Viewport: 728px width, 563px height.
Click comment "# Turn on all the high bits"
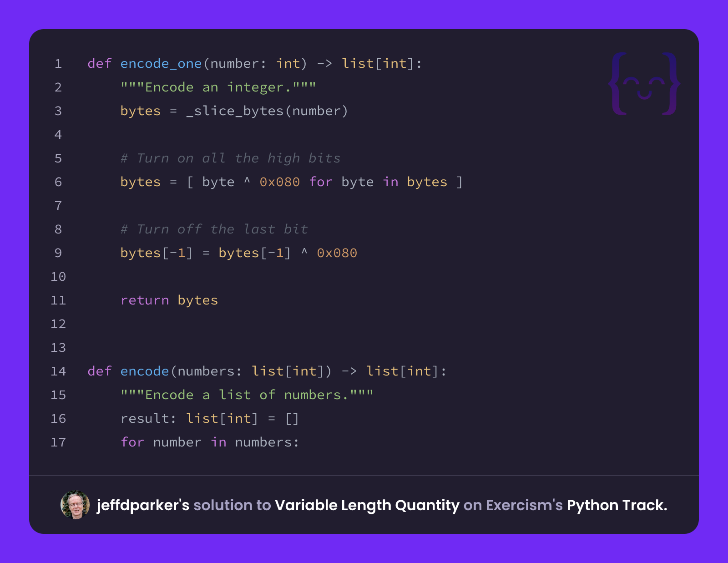coord(230,158)
